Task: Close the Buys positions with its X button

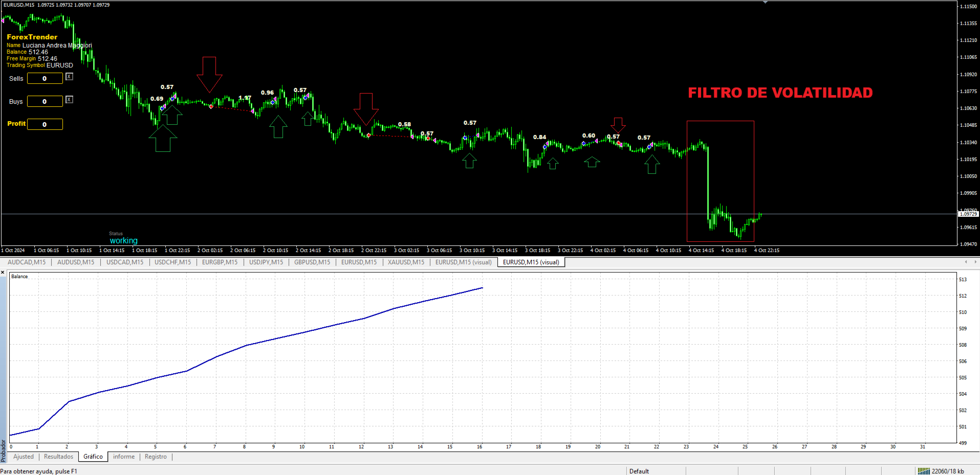Action: tap(70, 100)
